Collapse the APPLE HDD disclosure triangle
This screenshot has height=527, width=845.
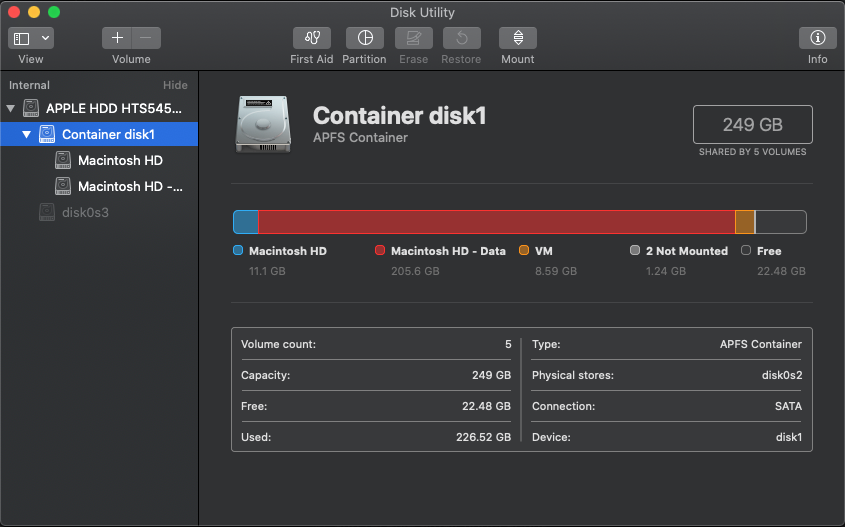(10, 108)
